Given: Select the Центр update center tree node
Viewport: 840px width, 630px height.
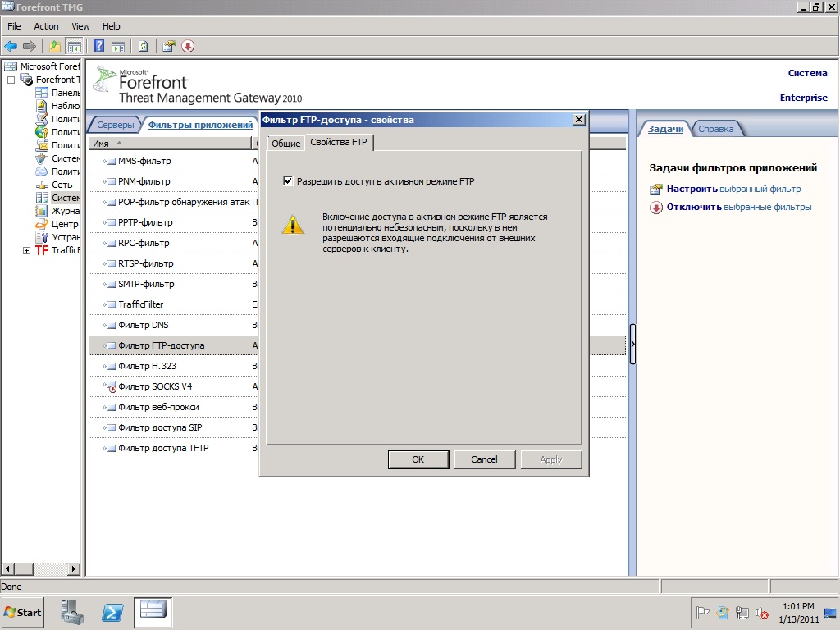Looking at the screenshot, I should (x=57, y=224).
